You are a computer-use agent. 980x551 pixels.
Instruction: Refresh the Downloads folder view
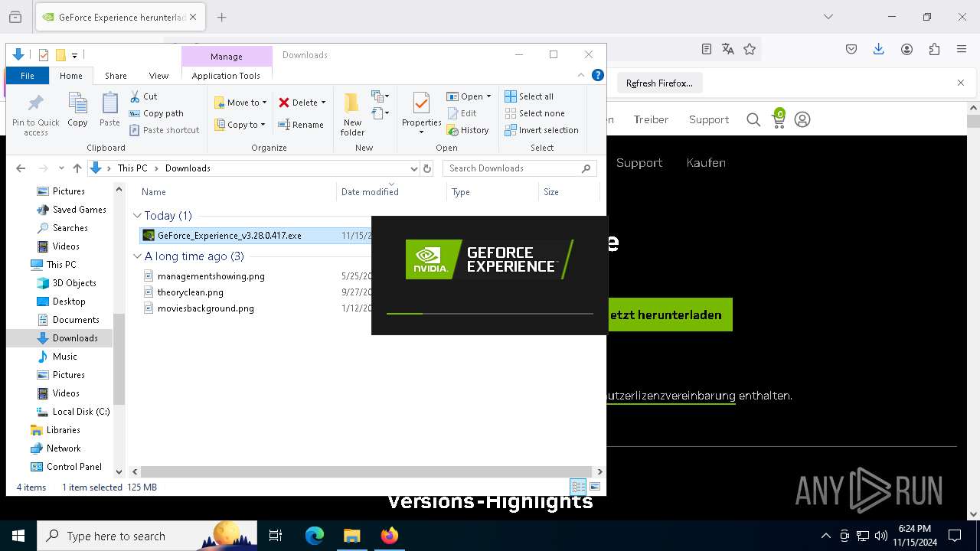tap(427, 168)
